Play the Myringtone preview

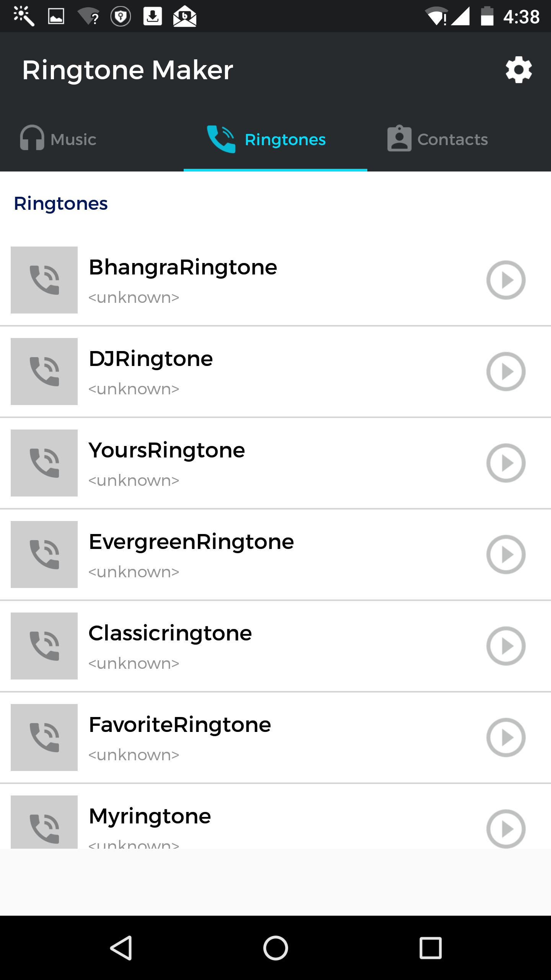pyautogui.click(x=506, y=828)
